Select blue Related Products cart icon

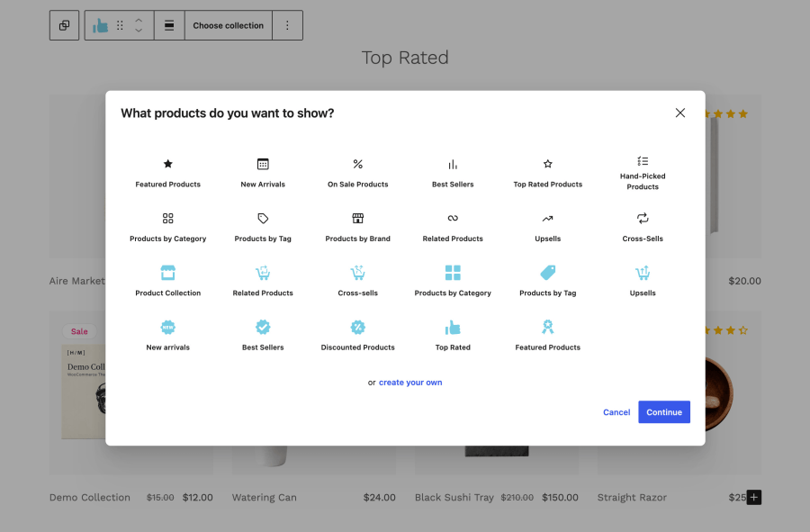(x=263, y=272)
